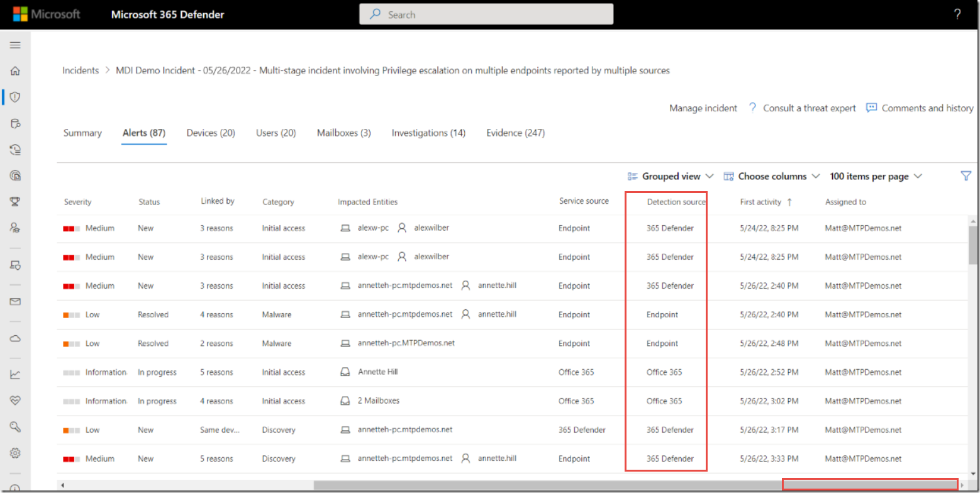Click the 2 Mailboxes inbox icon

345,401
